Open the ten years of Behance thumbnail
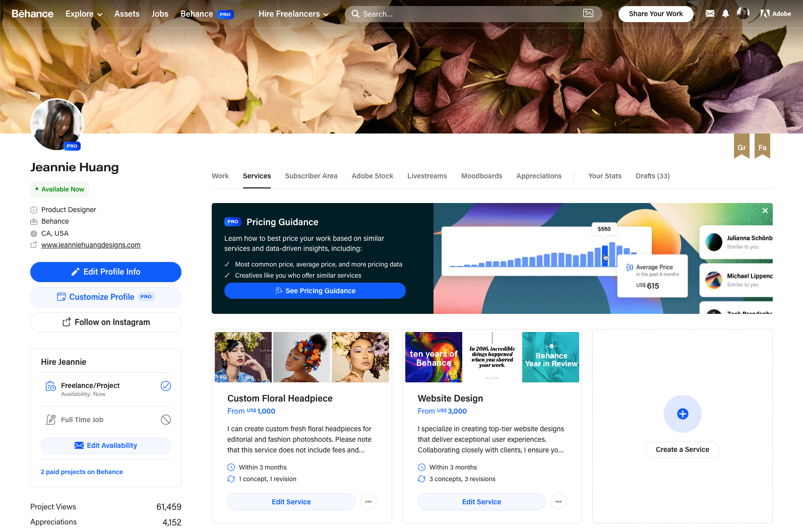Image resolution: width=803 pixels, height=532 pixels. pyautogui.click(x=434, y=357)
